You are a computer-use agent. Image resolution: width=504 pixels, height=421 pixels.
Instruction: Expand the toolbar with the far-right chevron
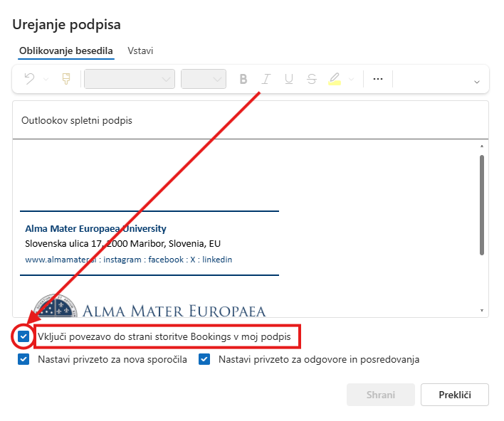[x=477, y=82]
